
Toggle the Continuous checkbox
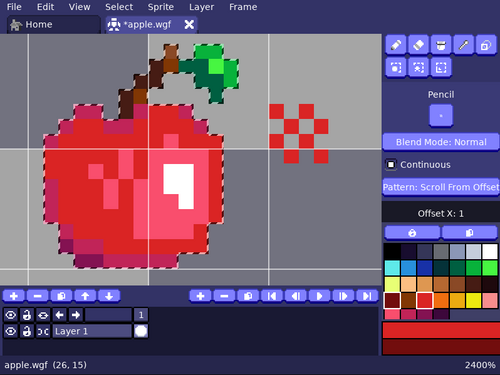(391, 165)
